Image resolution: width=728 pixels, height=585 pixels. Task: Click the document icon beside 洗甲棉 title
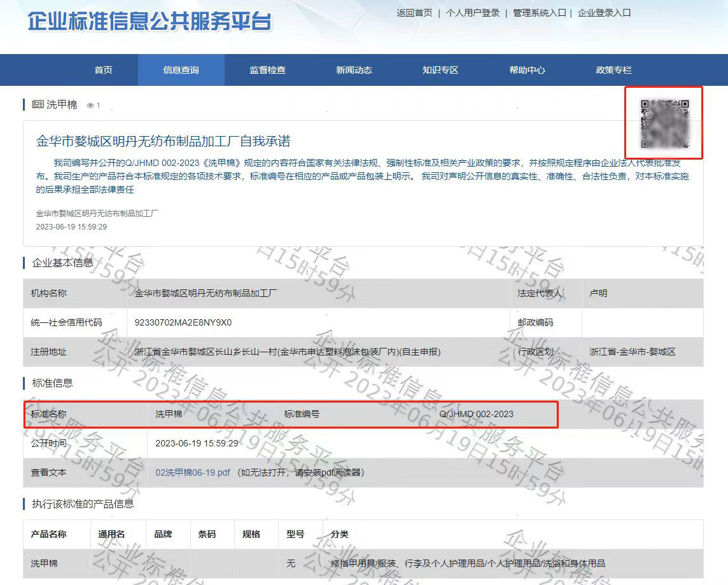coord(38,104)
